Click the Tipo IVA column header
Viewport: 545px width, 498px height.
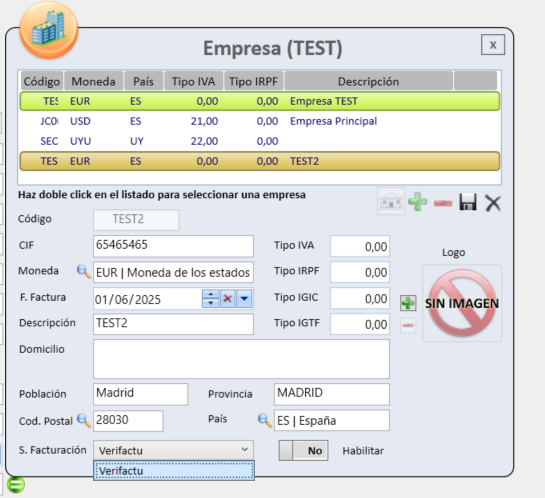coord(193,81)
